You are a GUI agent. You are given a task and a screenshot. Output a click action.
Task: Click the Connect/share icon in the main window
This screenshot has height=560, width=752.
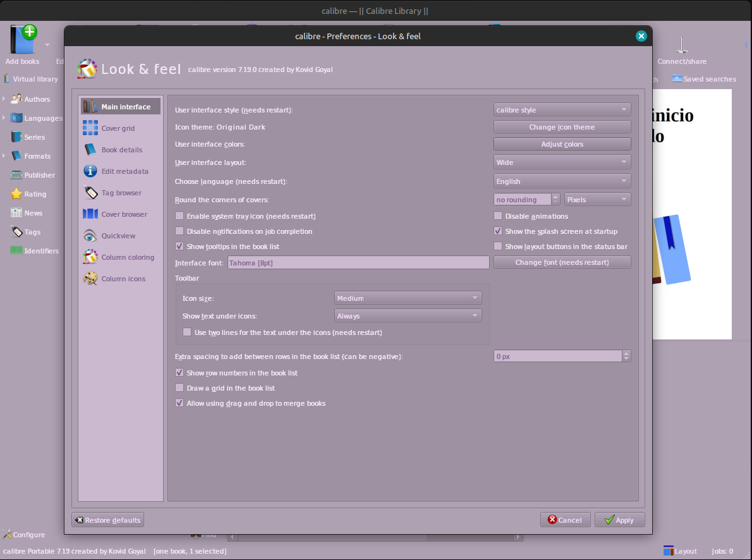tap(681, 45)
